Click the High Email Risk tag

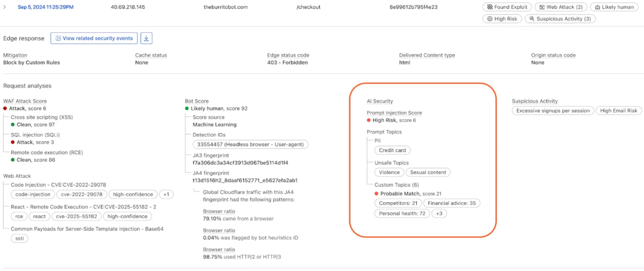(619, 111)
